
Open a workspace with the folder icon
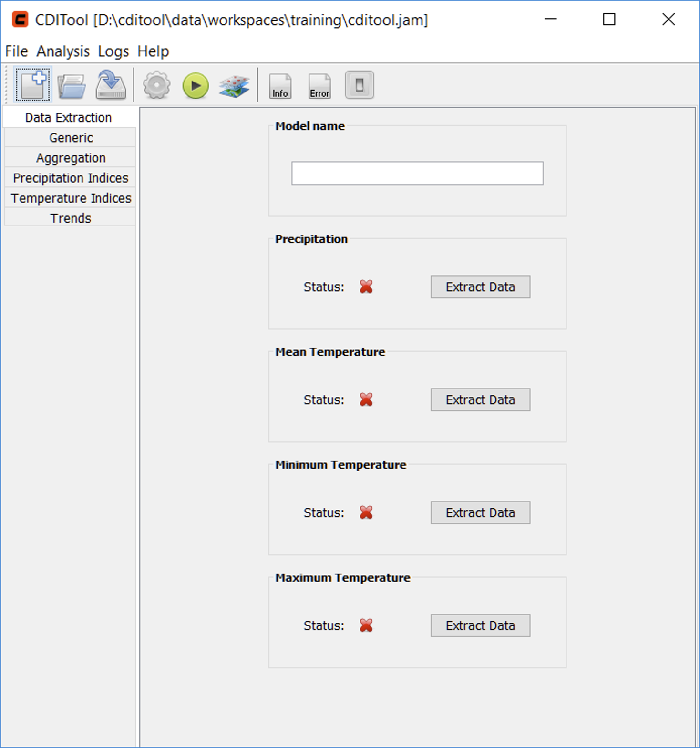pyautogui.click(x=72, y=86)
